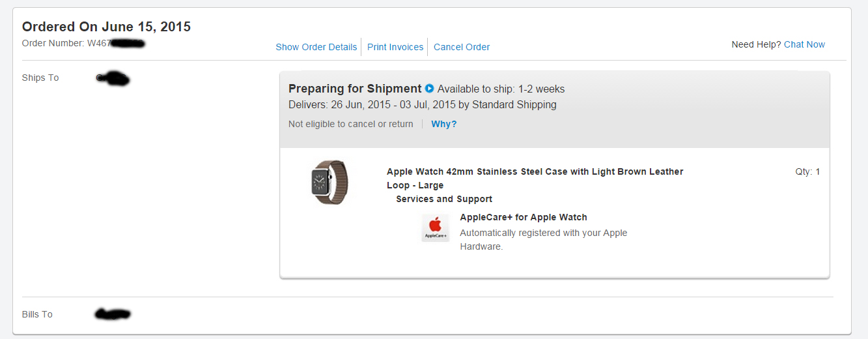Click Print Invoices link

[395, 47]
